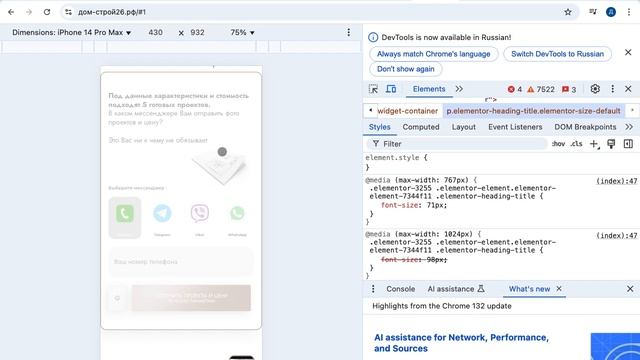Screen dimensions: 640x360
Task: Open the AI assistance drawer tab
Action: pos(456,289)
